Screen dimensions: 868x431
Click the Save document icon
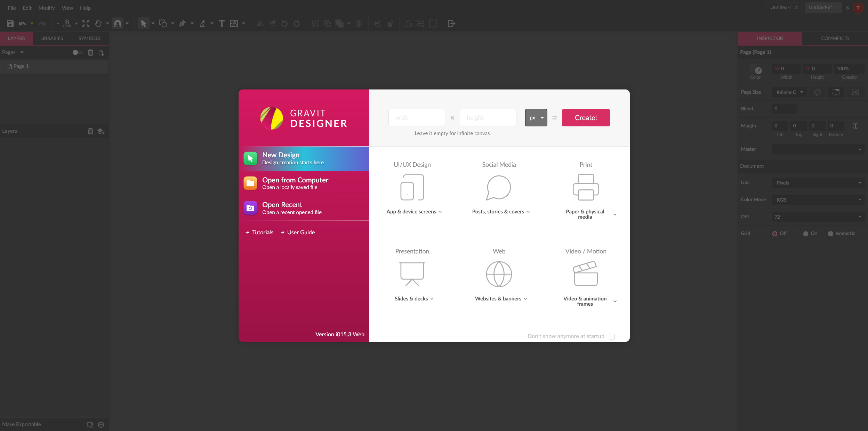click(x=10, y=23)
